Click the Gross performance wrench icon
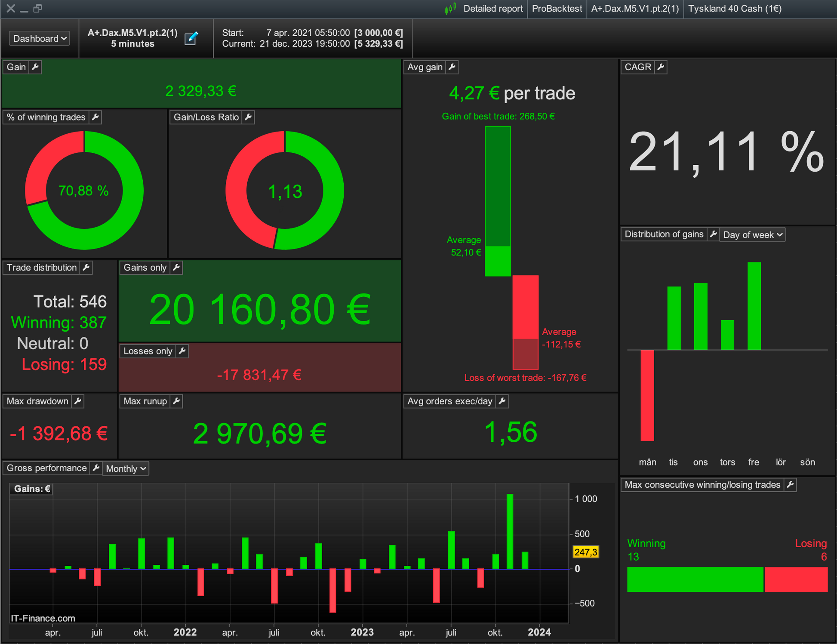The image size is (837, 644). click(96, 468)
